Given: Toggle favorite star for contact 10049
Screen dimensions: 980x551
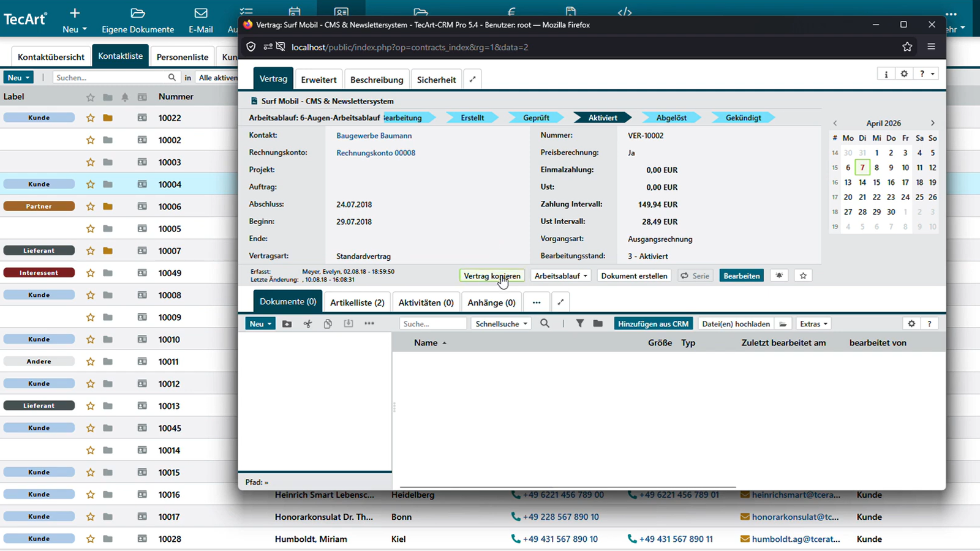Looking at the screenshot, I should point(91,273).
